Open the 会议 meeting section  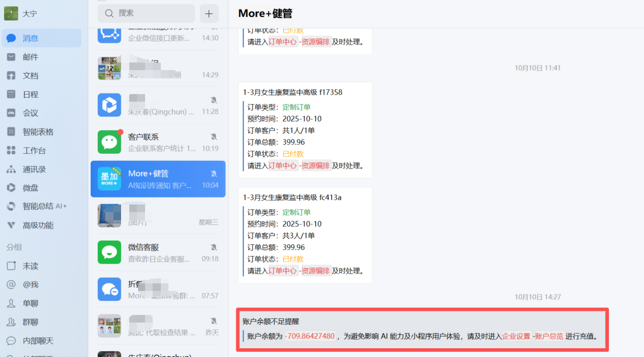[30, 113]
